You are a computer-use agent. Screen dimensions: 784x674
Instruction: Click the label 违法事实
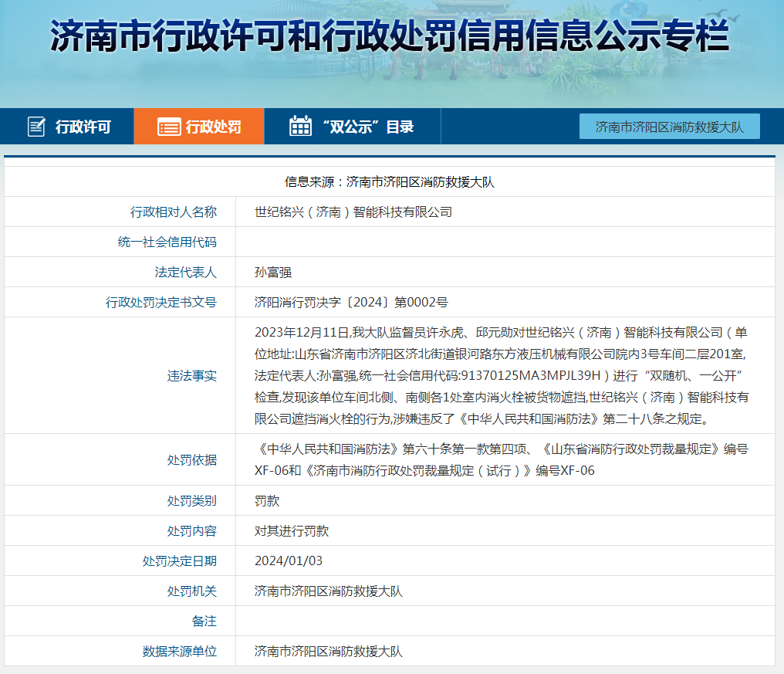click(x=192, y=376)
